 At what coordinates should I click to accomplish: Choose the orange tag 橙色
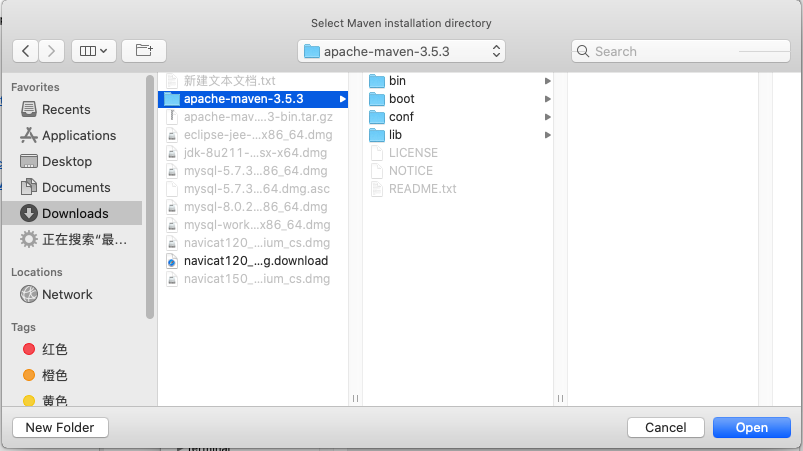pyautogui.click(x=45, y=375)
